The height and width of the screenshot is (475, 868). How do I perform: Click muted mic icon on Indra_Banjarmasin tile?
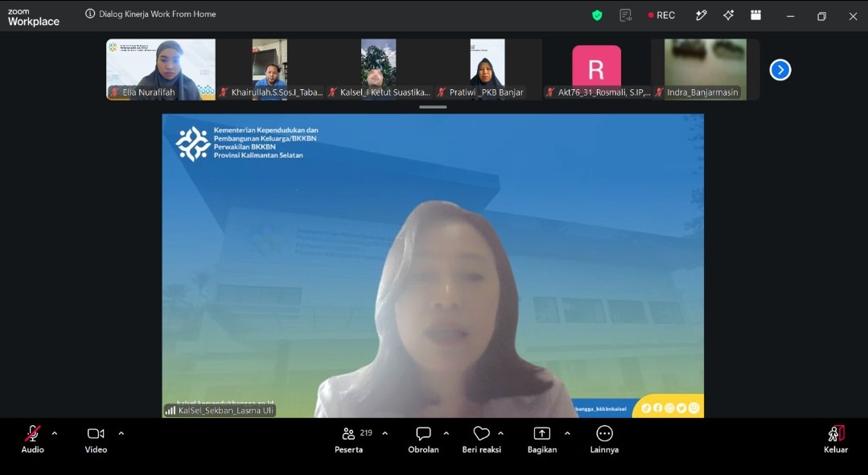660,92
